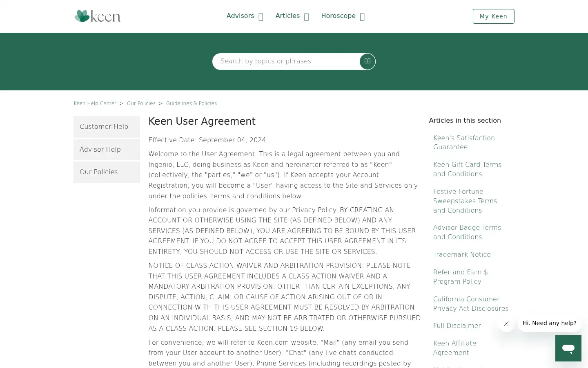The image size is (588, 368).
Task: Click the 'Keen User Agreement' heading
Action: pos(202,121)
